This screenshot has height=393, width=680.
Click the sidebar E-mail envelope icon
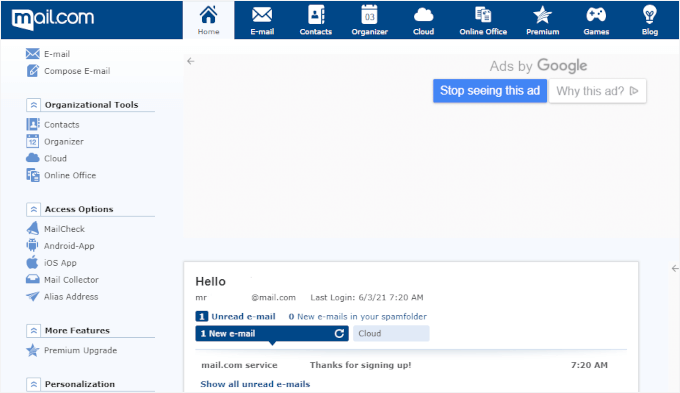pos(33,54)
